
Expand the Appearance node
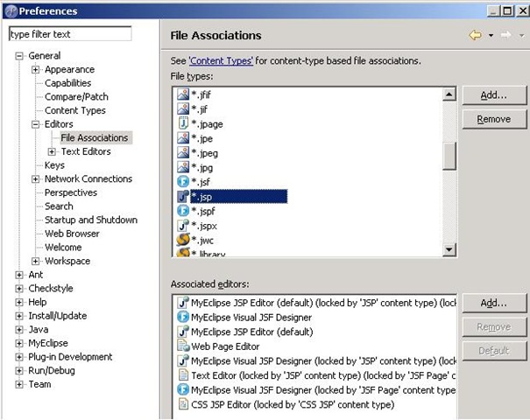pyautogui.click(x=35, y=69)
